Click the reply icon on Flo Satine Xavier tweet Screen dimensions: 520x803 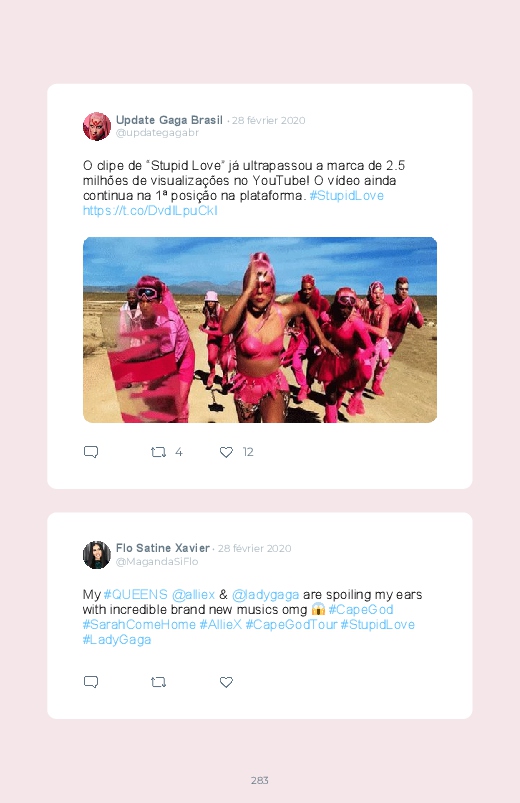click(x=91, y=682)
